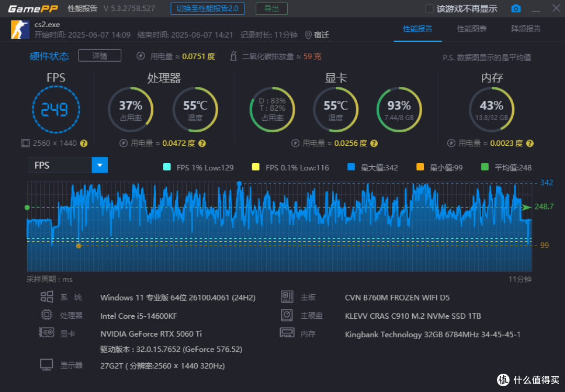Click the orange minimum value marker on chart
565x392 pixels.
point(78,246)
